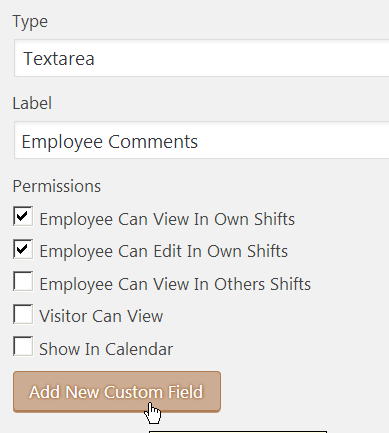Check the Visitor Can View box
Screen dimensions: 389x433
click(x=23, y=314)
